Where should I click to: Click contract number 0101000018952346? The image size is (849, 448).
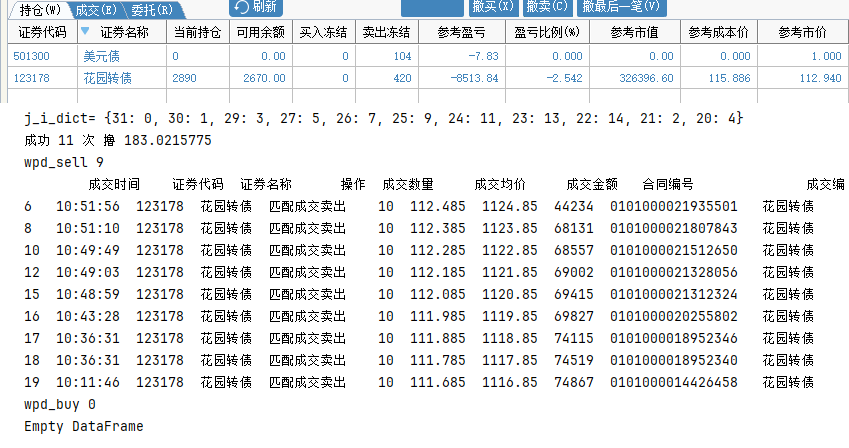click(674, 338)
